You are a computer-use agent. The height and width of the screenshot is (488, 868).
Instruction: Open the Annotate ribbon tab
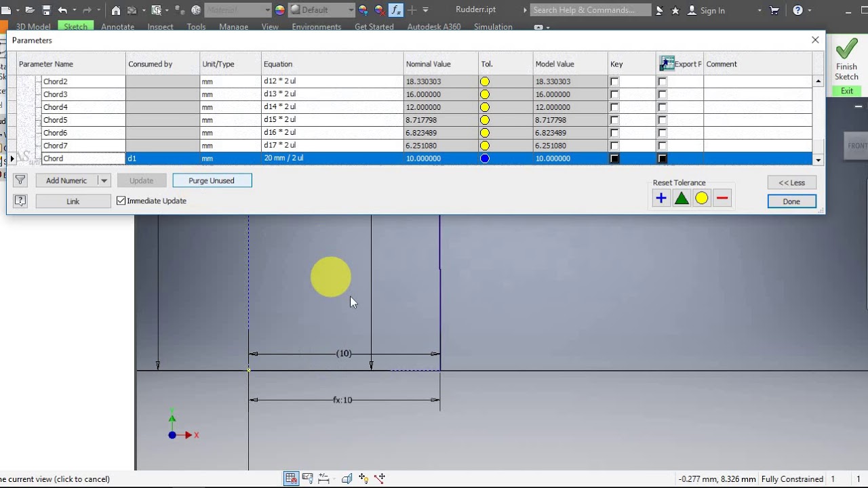click(117, 27)
